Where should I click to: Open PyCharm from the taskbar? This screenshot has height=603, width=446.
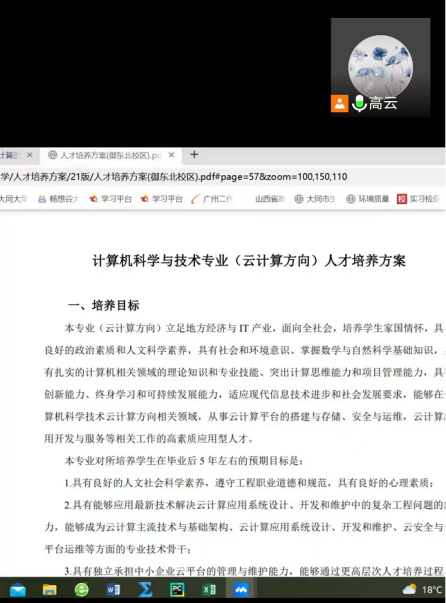[x=177, y=590]
